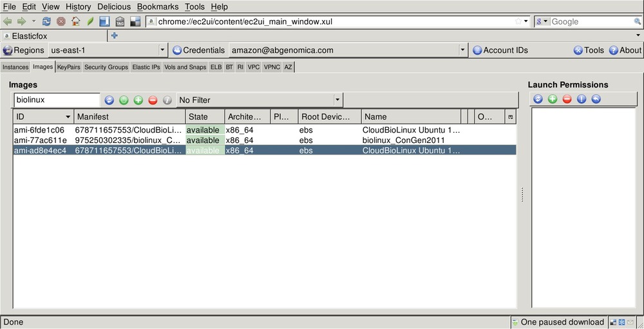The image size is (644, 329).
Task: Click the Account IDs button
Action: point(500,50)
